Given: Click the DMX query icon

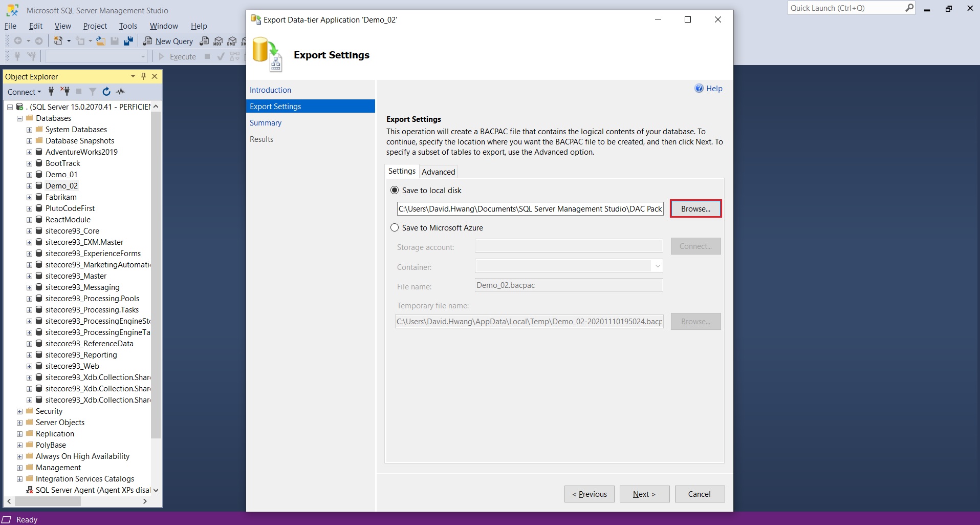Looking at the screenshot, I should tap(232, 41).
